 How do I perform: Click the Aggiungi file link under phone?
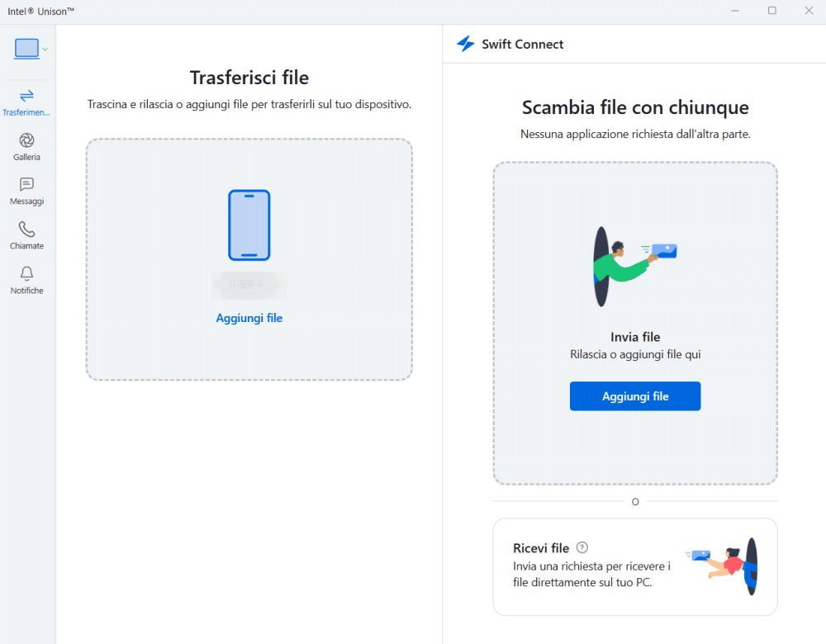pos(249,318)
